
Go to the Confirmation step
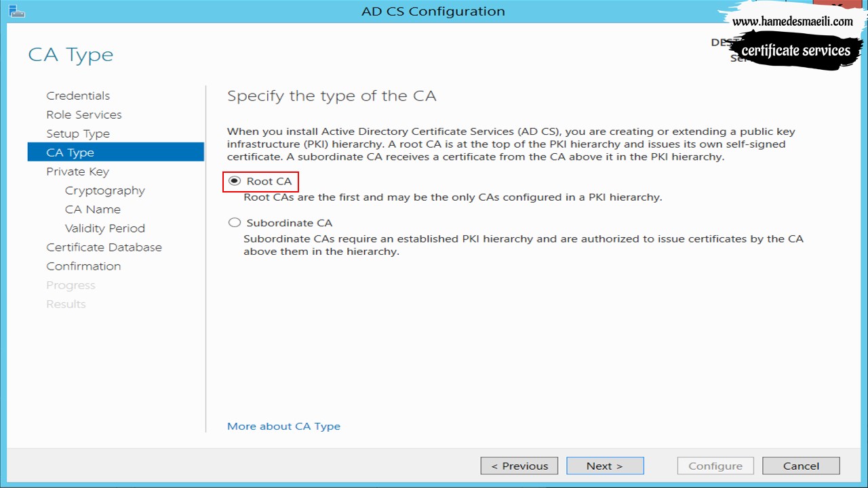[x=83, y=266]
